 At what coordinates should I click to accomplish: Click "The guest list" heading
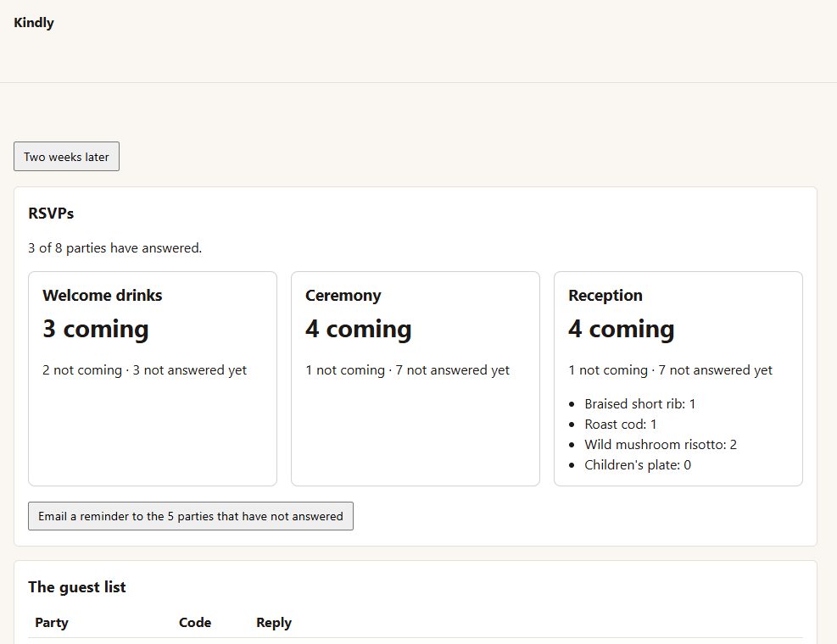[77, 587]
